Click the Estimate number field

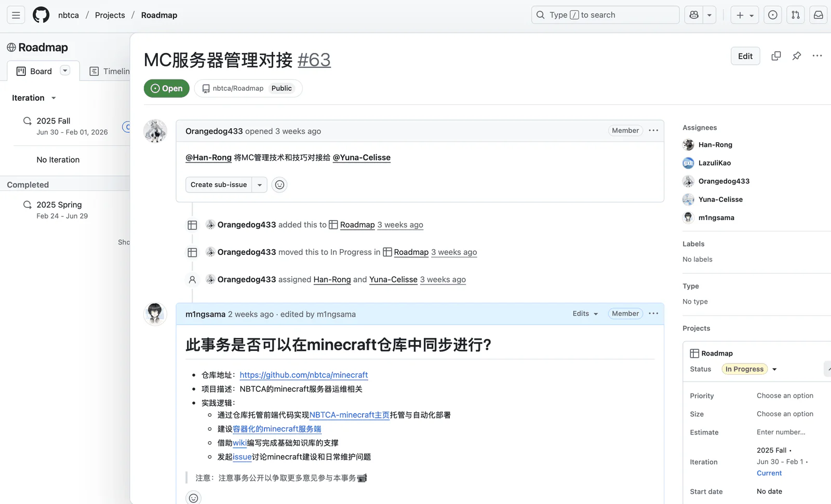tap(781, 432)
